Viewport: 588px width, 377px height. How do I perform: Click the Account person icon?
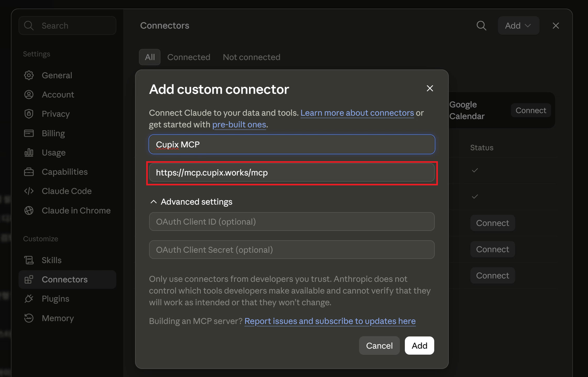pyautogui.click(x=29, y=94)
